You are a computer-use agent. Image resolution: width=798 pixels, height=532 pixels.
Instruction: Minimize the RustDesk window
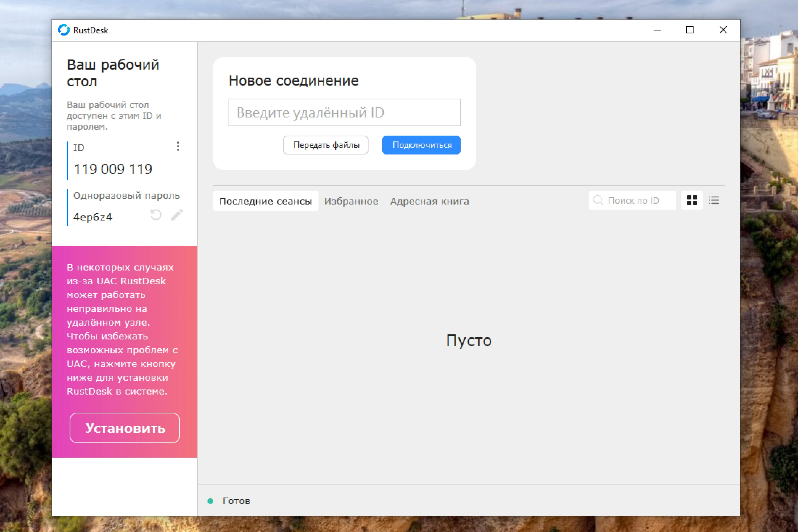[x=657, y=30]
